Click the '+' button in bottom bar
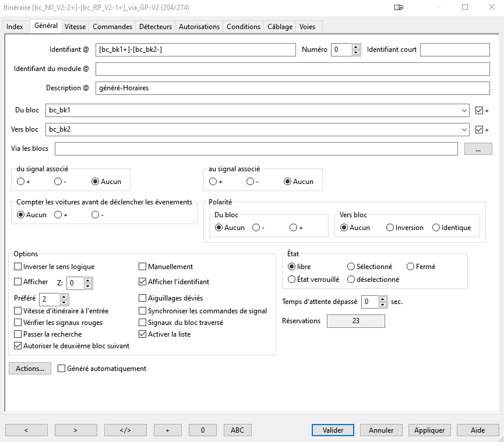Viewport: 504px width, 442px height. pyautogui.click(x=168, y=430)
